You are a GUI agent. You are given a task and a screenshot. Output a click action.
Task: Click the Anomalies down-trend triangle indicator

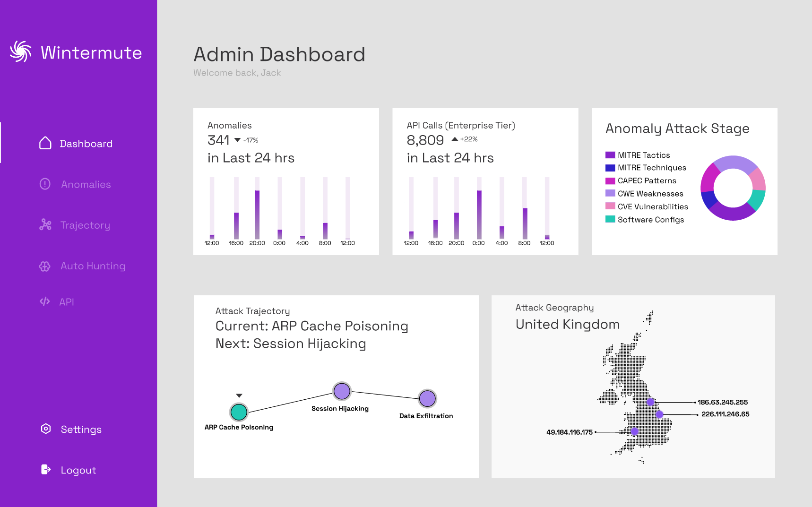tap(238, 140)
